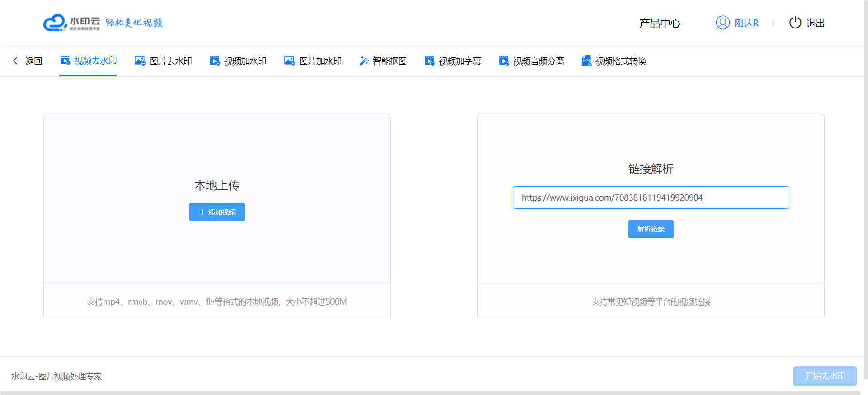Open the 刚达R username link
Viewport: 868px width, 395px height.
tap(746, 23)
